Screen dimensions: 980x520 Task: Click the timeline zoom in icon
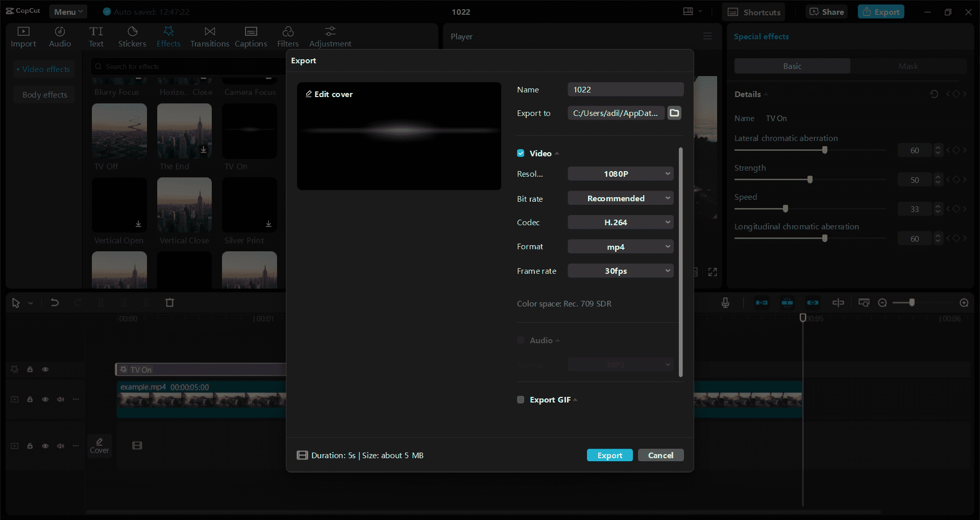964,303
